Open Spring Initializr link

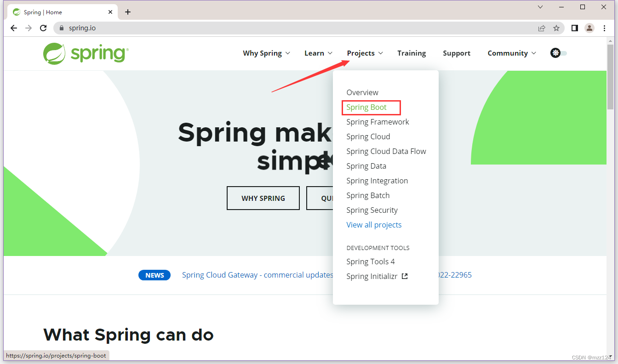(372, 276)
